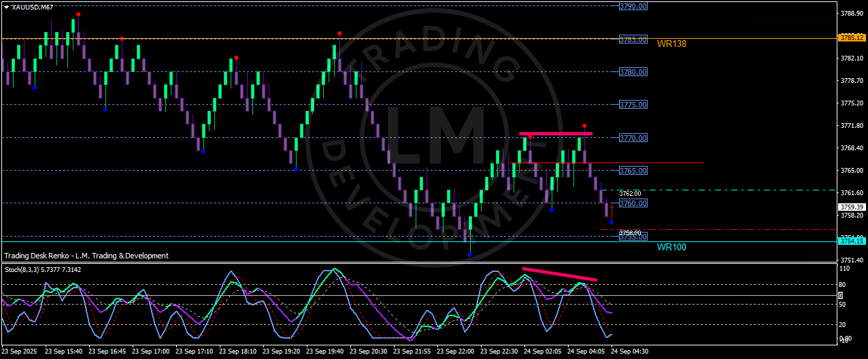
Task: Select the 3765.00 price level label
Action: tap(633, 171)
